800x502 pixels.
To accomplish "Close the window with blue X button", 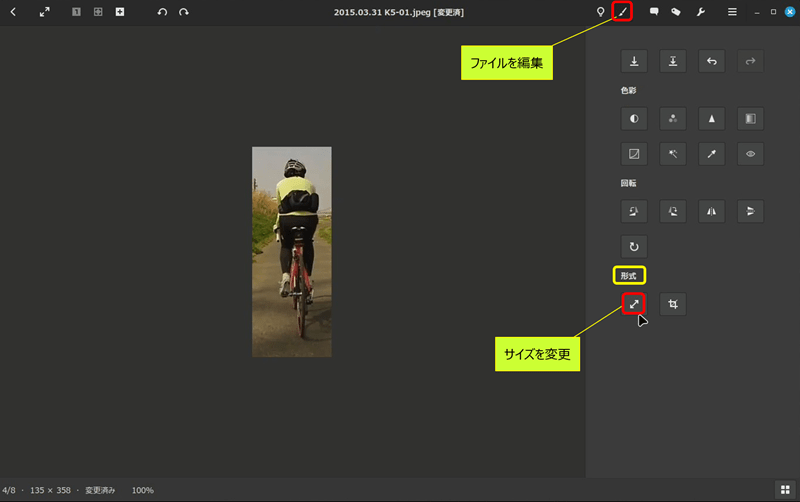I will point(790,12).
